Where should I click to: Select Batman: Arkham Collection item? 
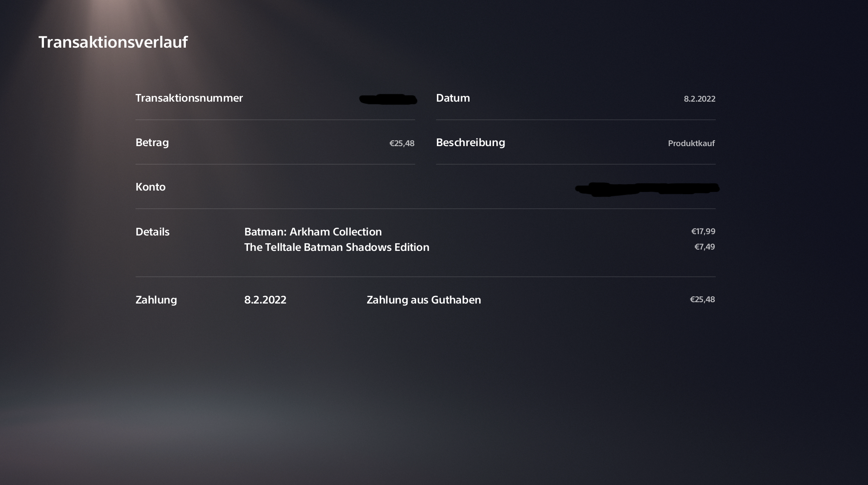(x=313, y=232)
